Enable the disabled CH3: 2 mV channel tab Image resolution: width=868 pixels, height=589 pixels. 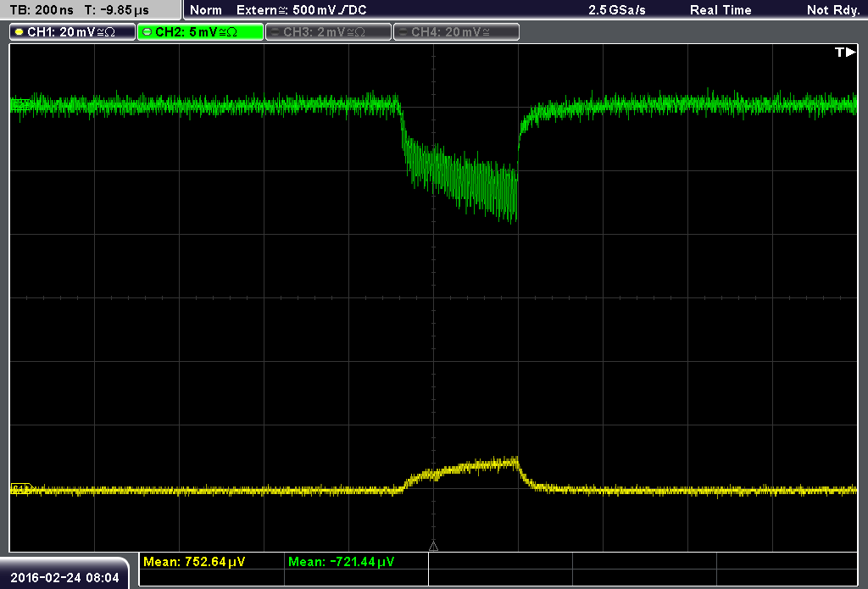pos(328,32)
